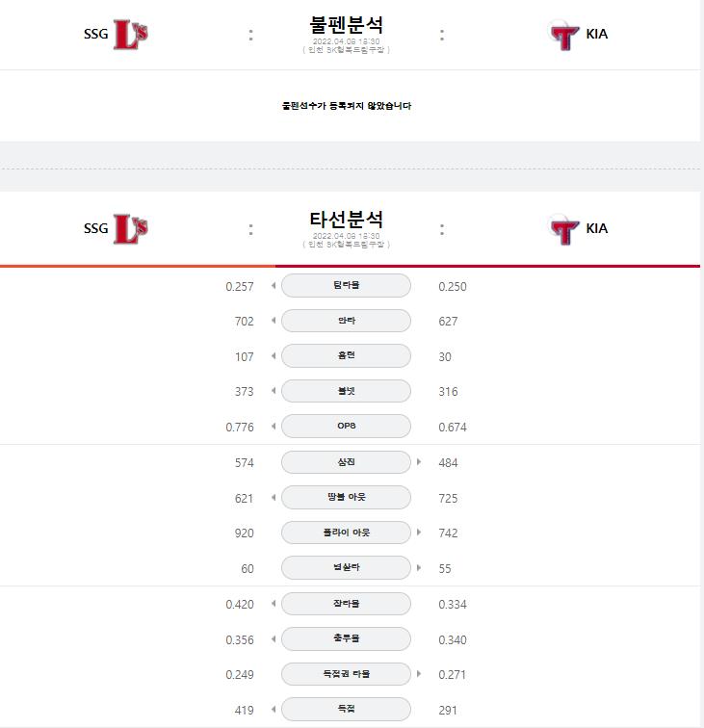
Task: Select the 출루율 stat pill
Action: [x=346, y=638]
